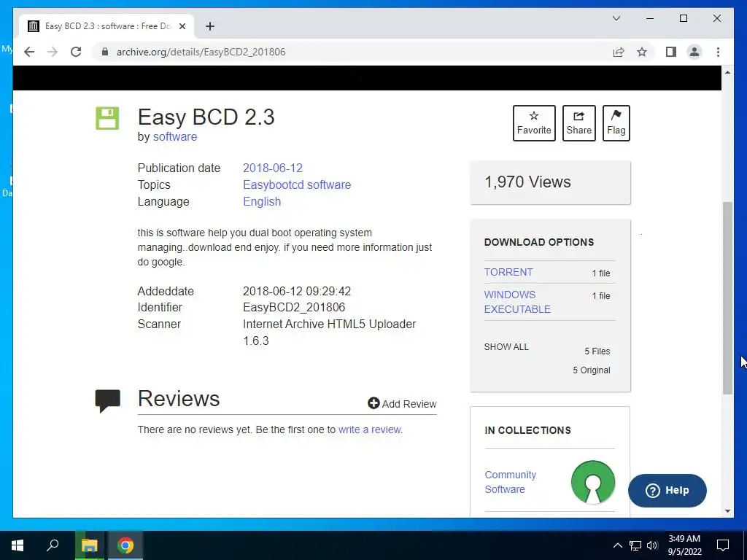Open Chrome's three-dot menu
The height and width of the screenshot is (560, 747).
[x=718, y=52]
